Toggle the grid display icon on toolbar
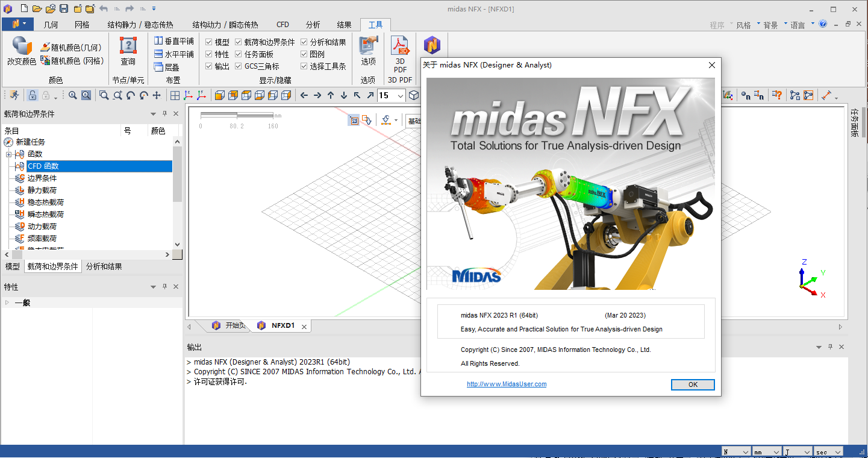The height and width of the screenshot is (458, 868). click(x=175, y=95)
